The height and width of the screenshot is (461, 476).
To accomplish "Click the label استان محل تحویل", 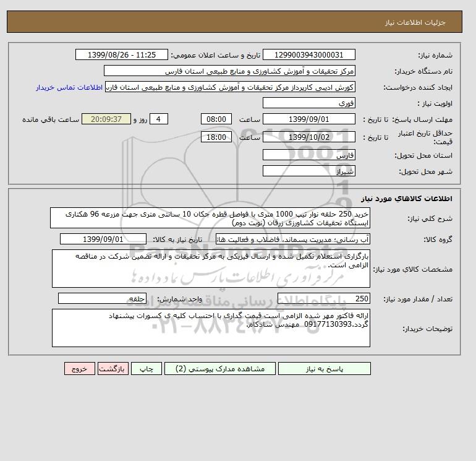I will [423, 155].
